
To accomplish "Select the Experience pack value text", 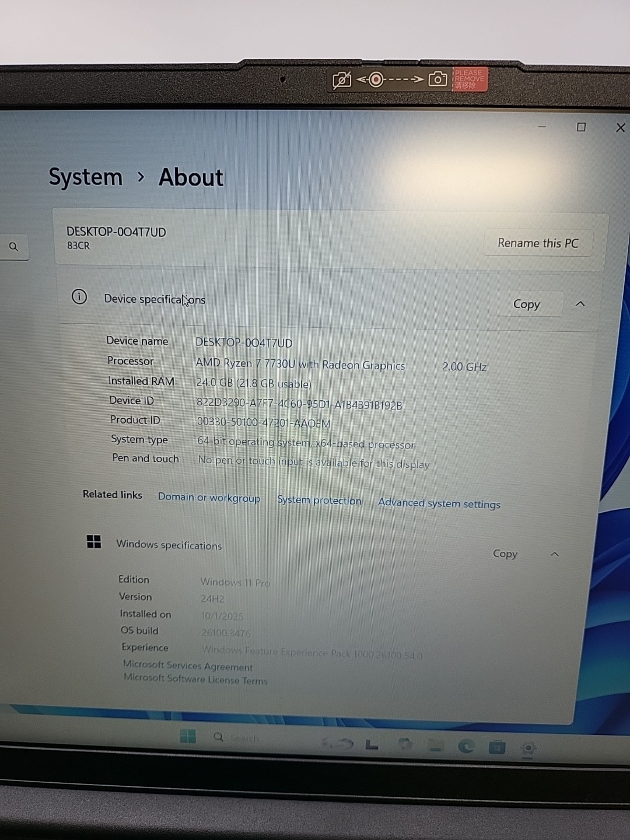I will click(x=312, y=653).
